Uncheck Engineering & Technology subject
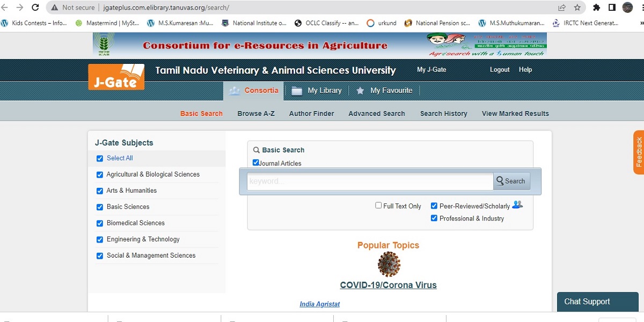The width and height of the screenshot is (644, 322). pos(100,239)
